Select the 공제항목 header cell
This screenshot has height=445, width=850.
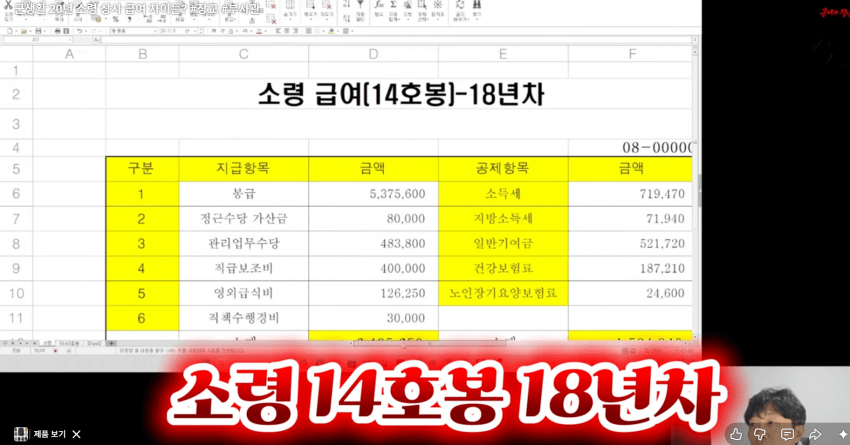(503, 169)
